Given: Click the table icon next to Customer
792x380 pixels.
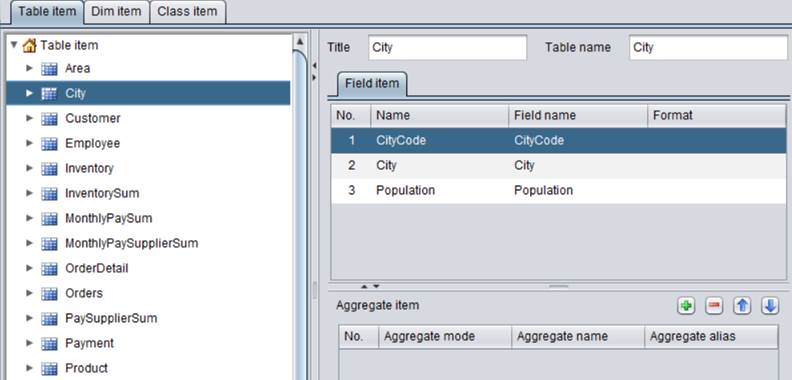Looking at the screenshot, I should pos(49,119).
